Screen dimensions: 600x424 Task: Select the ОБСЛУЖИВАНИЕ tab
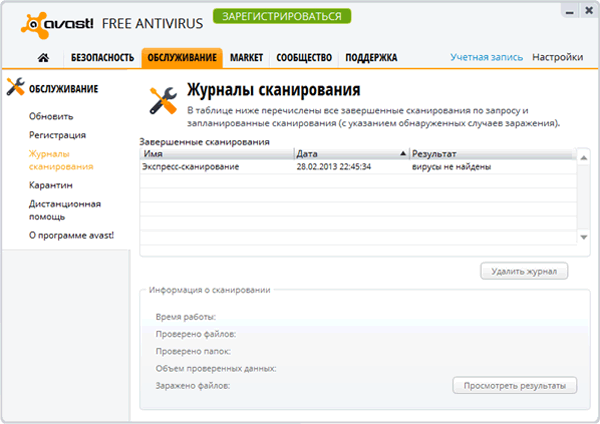(182, 58)
